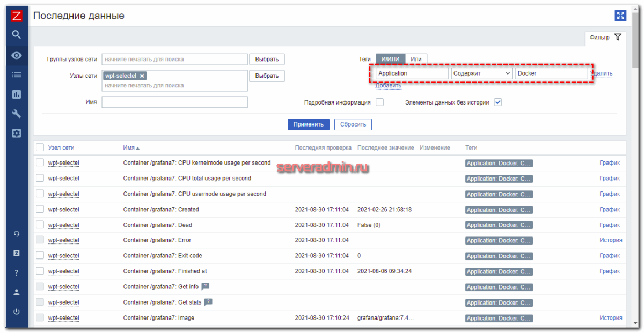Open the search using the magnifier icon
Viewport: 644px width, 333px height.
(x=16, y=34)
